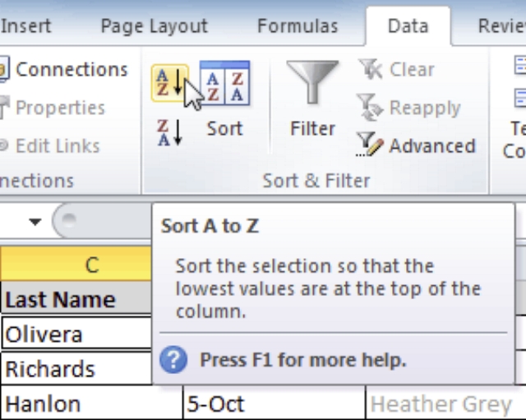Image resolution: width=526 pixels, height=420 pixels.
Task: Click the Last Name header cell
Action: tap(74, 299)
